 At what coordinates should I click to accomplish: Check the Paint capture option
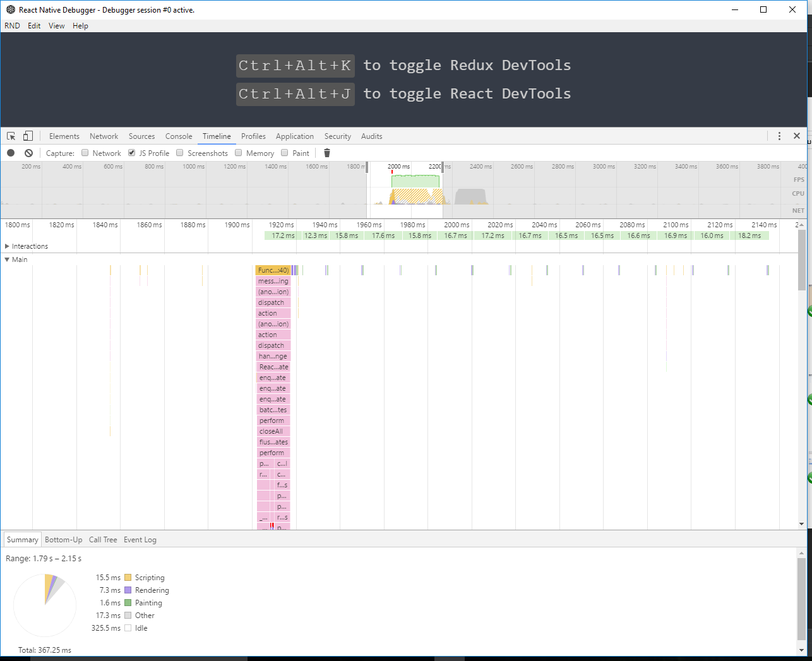coord(285,153)
